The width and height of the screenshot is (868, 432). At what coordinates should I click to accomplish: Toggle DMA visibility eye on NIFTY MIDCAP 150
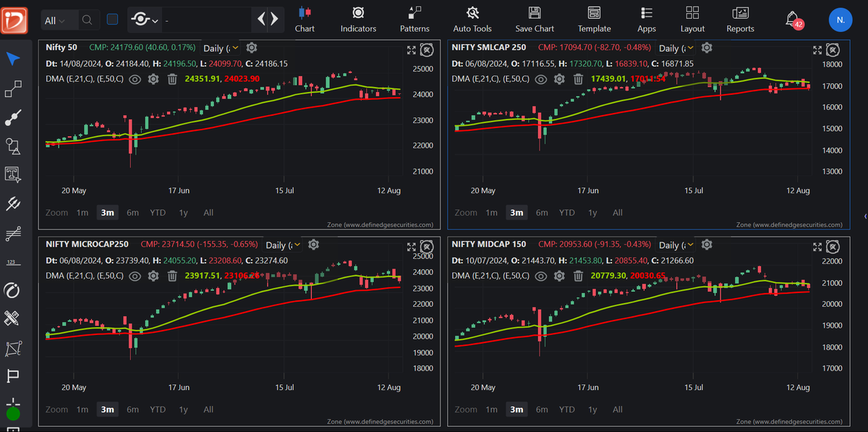541,276
